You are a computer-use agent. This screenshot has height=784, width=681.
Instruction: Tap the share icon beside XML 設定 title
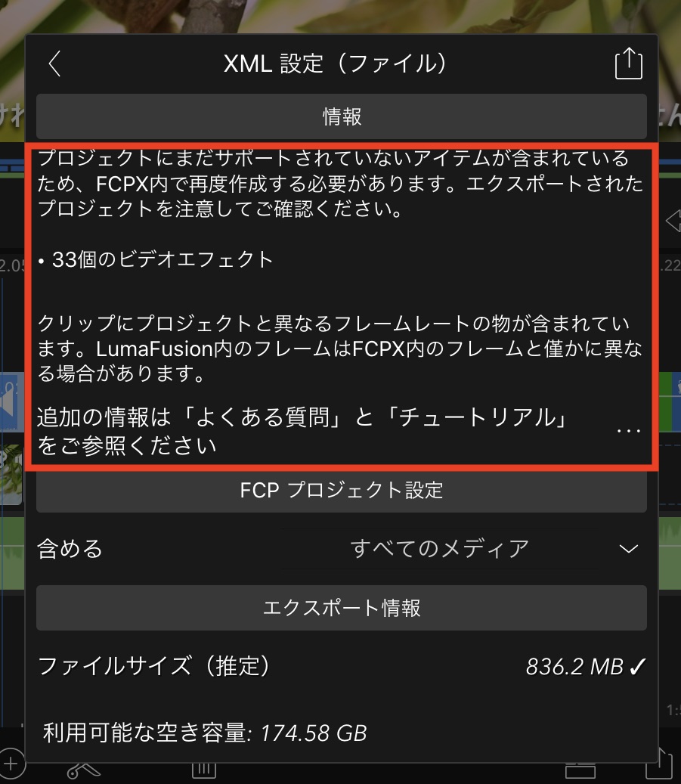point(629,64)
